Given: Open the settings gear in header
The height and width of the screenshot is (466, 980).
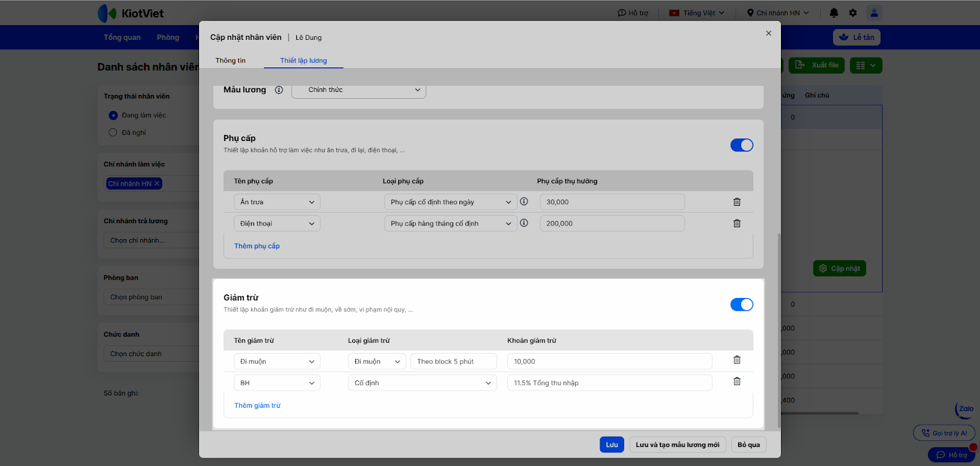Looking at the screenshot, I should [853, 13].
